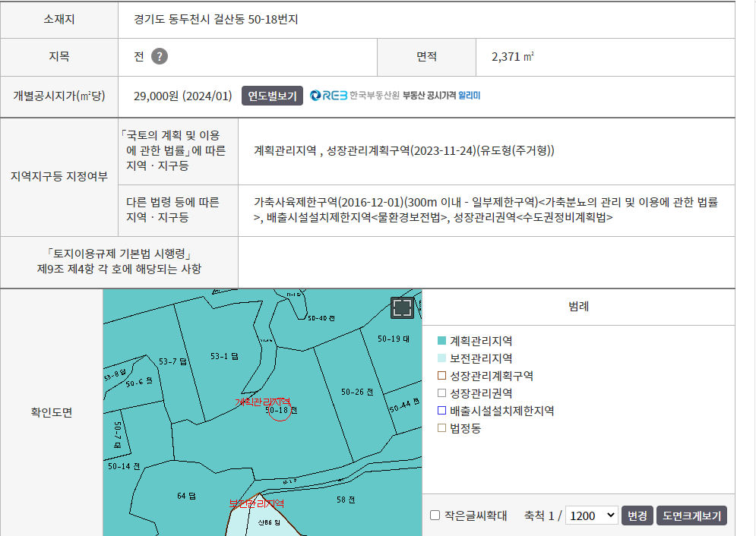756x536 pixels.
Task: Select parcel 64 답 on the map
Action: click(x=186, y=496)
